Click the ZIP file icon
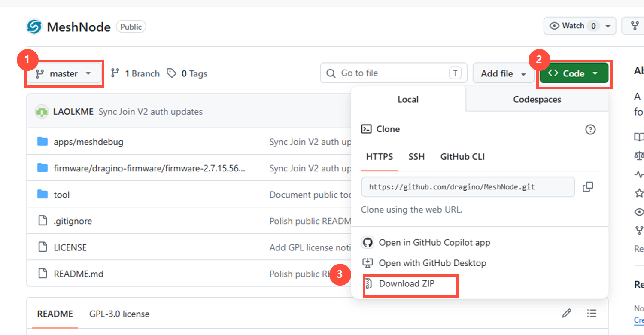644x335 pixels. 368,284
